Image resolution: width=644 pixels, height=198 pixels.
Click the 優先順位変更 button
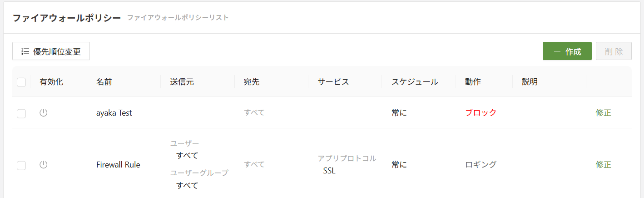[x=51, y=51]
